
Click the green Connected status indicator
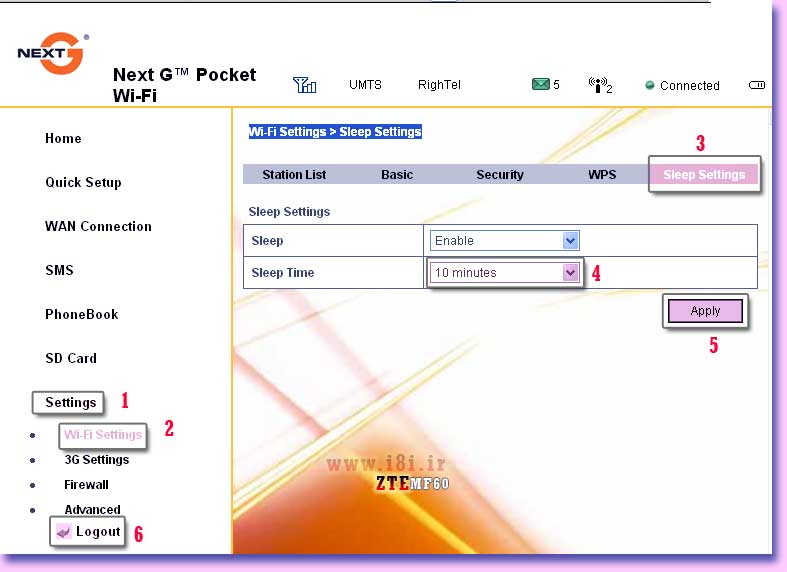[649, 85]
